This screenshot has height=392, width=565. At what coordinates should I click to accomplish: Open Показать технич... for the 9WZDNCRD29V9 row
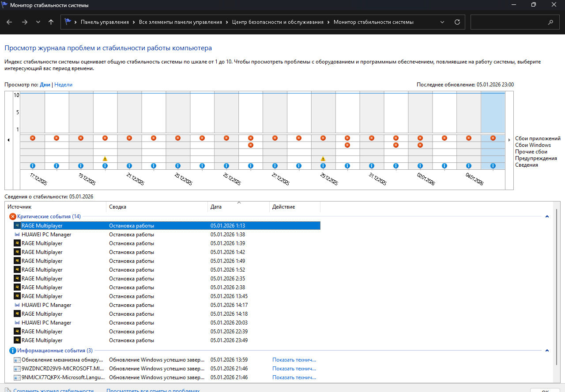coord(294,369)
